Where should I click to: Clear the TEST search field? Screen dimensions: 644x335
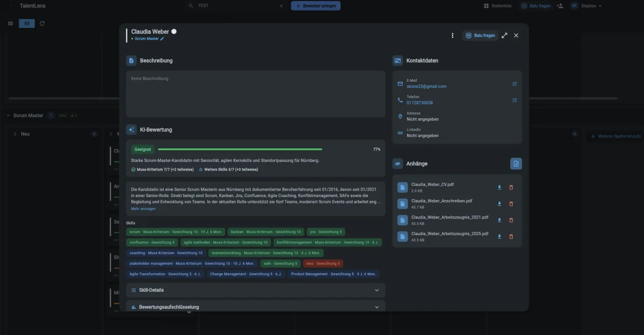281,6
